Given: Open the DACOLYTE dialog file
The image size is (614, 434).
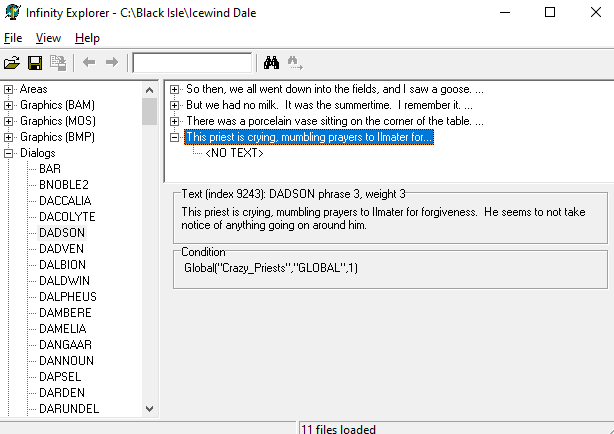Looking at the screenshot, I should coord(67,217).
